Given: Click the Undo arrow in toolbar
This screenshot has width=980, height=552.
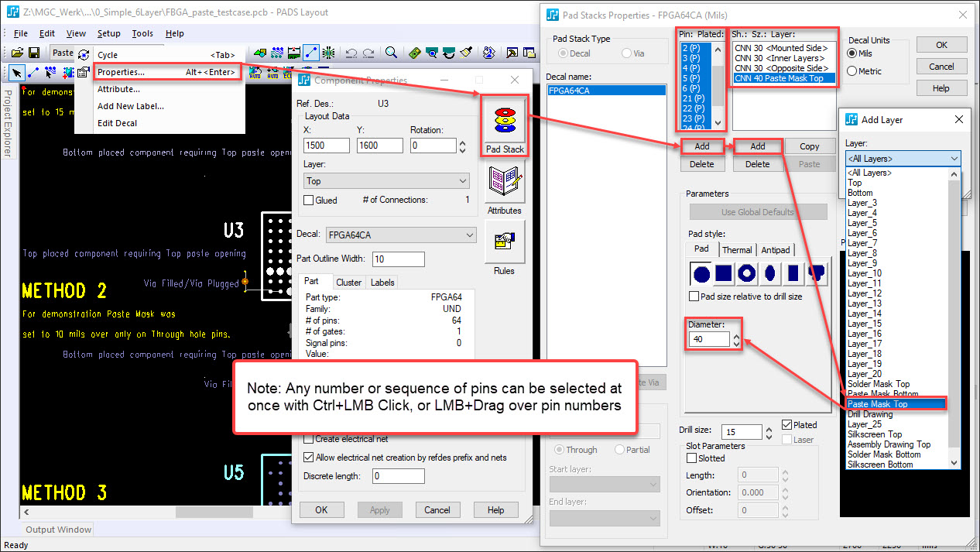Looking at the screenshot, I should point(351,53).
